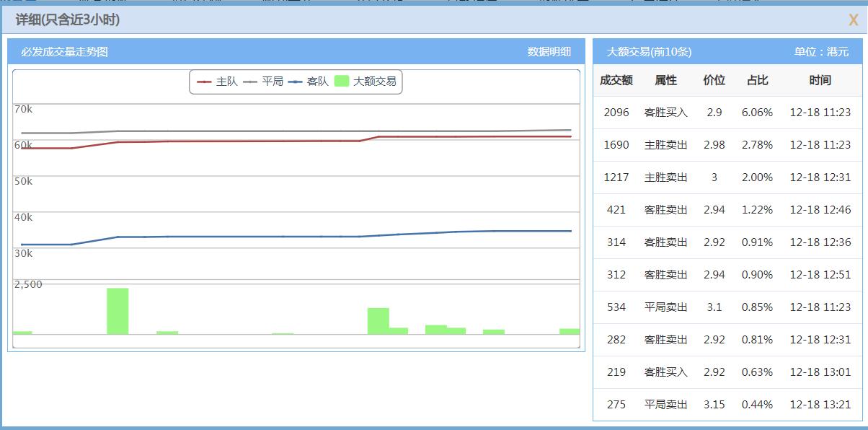
Task: Select the 275 平局卖出 transaction row
Action: point(721,404)
